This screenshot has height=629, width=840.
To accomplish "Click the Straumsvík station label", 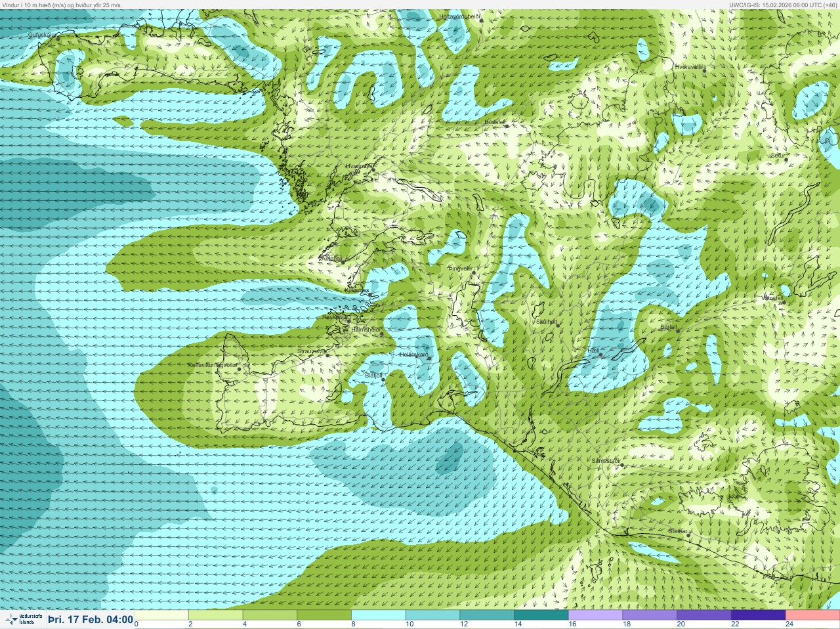I will 311,351.
